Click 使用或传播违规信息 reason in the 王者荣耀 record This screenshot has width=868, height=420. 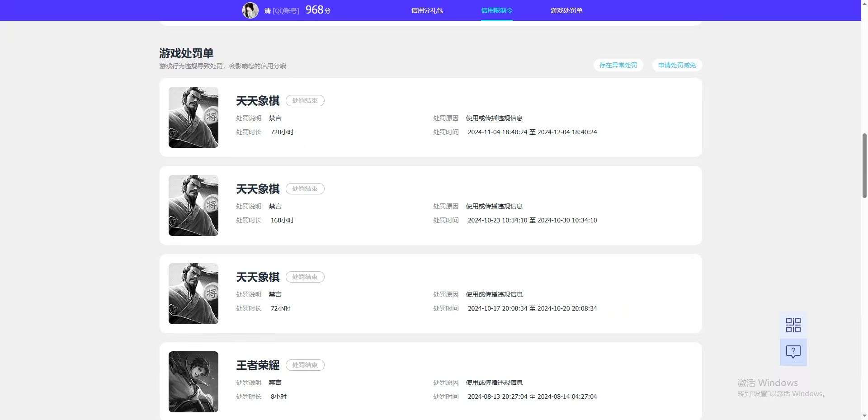click(x=494, y=382)
